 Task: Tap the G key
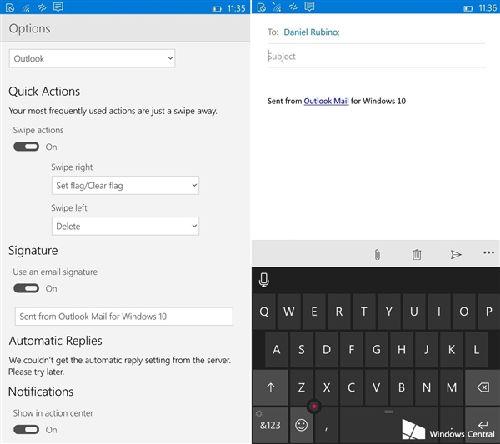pos(376,349)
